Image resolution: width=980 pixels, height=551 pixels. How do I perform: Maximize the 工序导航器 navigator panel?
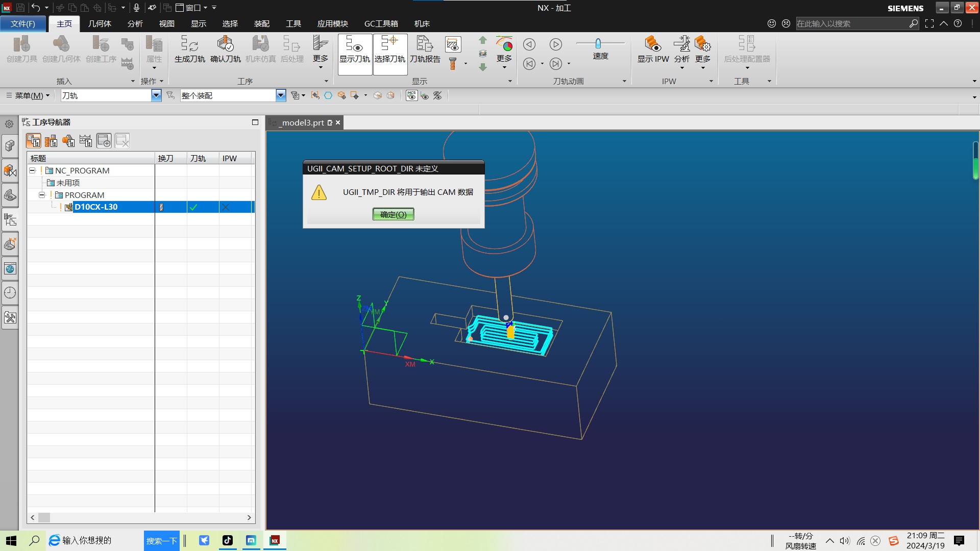pyautogui.click(x=255, y=122)
